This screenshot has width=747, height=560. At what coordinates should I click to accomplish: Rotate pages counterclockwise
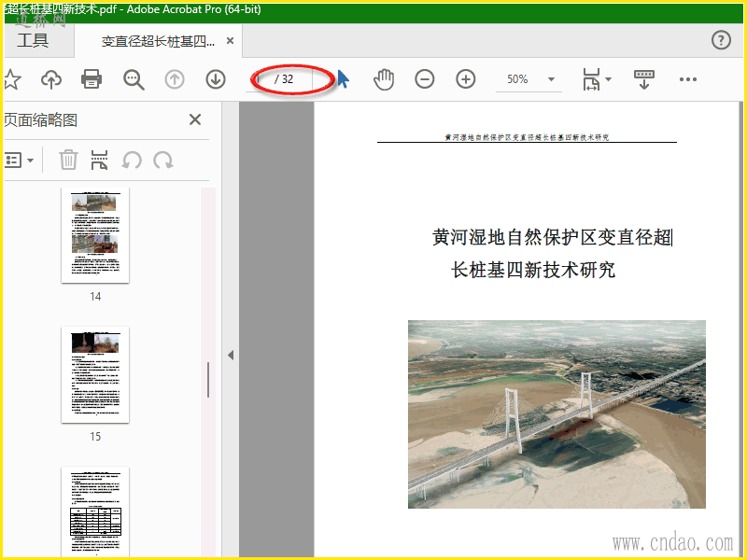(132, 160)
